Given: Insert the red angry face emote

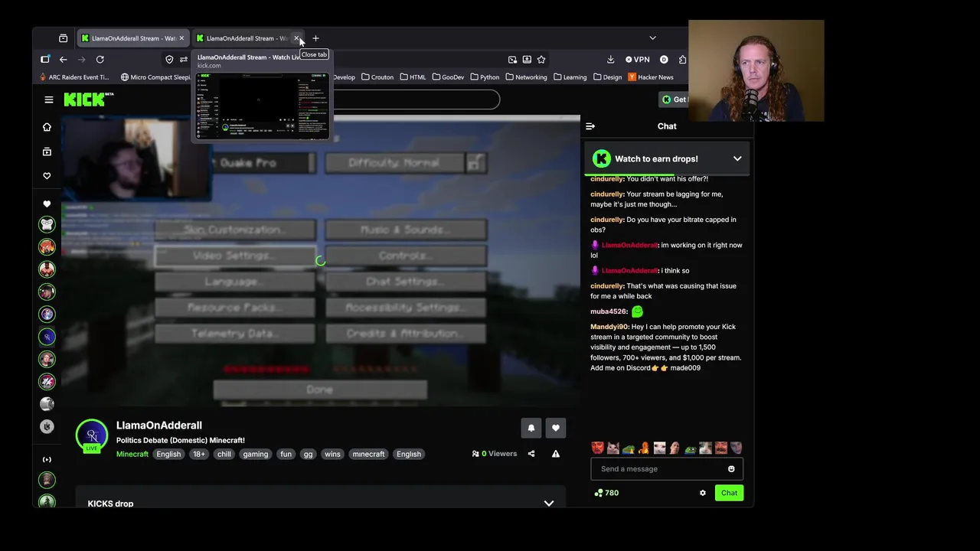Looking at the screenshot, I should pos(598,448).
